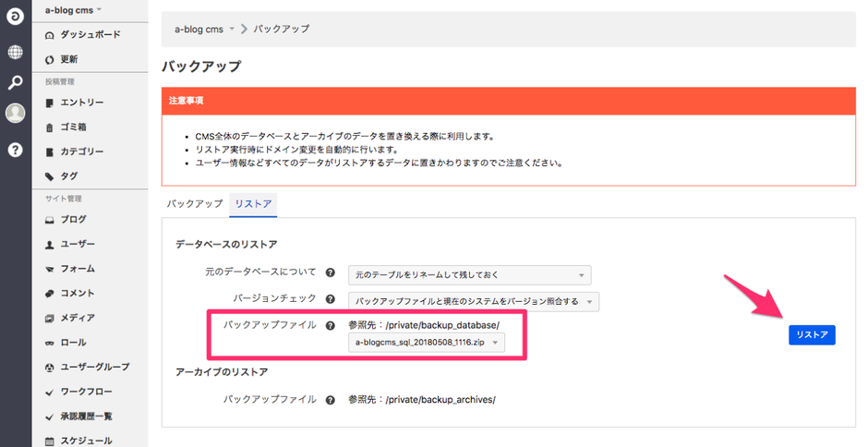The height and width of the screenshot is (447, 868).
Task: Click a-blog cms in the breadcrumb
Action: click(199, 29)
